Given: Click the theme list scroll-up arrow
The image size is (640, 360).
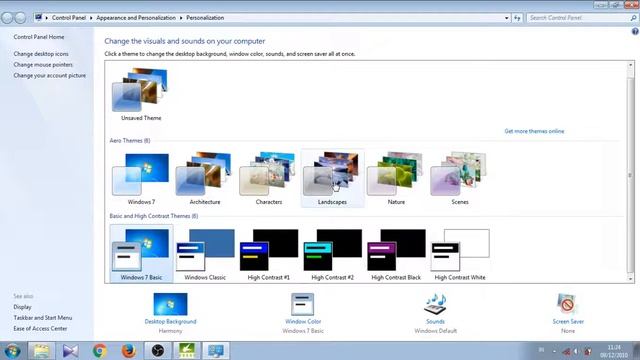Looking at the screenshot, I should (630, 65).
